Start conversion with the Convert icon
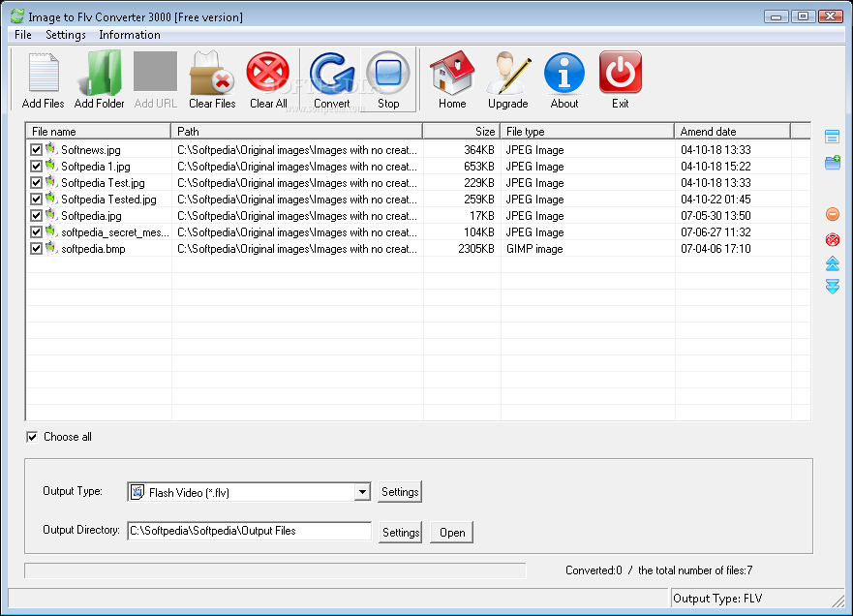Screen dimensions: 853x616 (x=332, y=73)
